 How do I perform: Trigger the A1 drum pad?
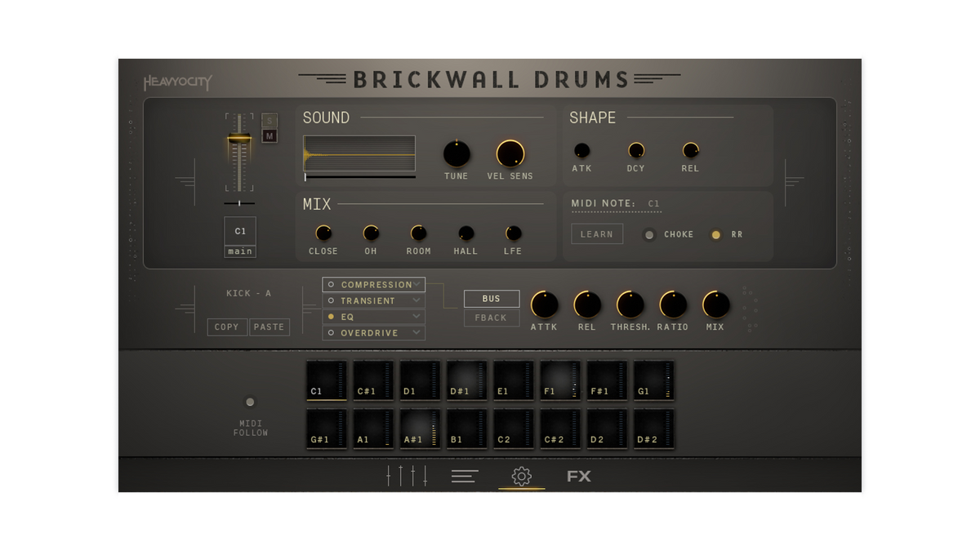pyautogui.click(x=373, y=429)
